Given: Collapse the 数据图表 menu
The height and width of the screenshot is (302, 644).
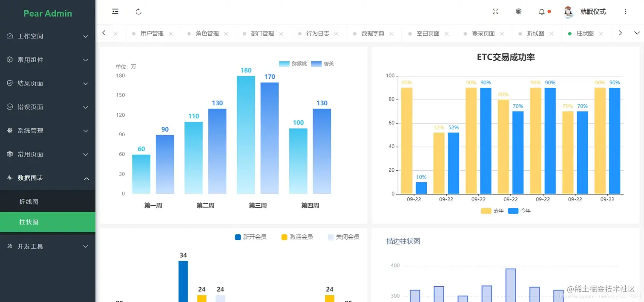Looking at the screenshot, I should point(86,178).
